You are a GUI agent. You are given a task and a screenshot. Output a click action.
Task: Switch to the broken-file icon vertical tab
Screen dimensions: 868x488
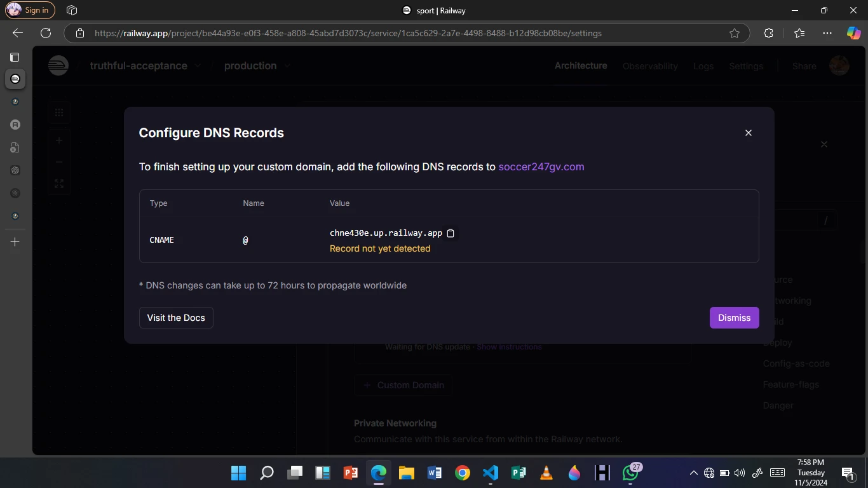tap(15, 147)
